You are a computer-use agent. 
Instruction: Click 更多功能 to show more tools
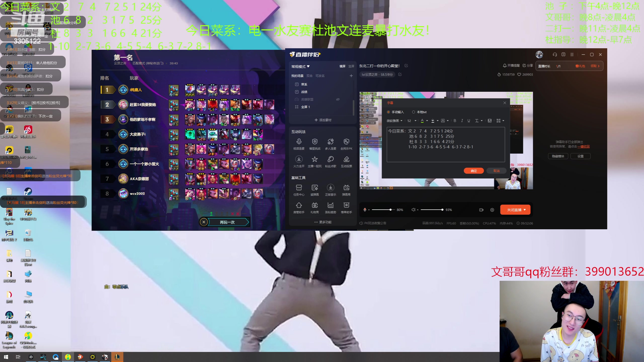[x=323, y=222]
